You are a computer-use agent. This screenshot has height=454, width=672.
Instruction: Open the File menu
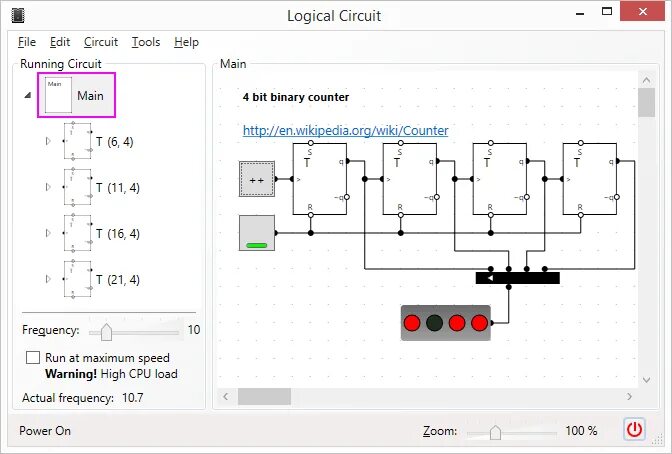pos(27,42)
